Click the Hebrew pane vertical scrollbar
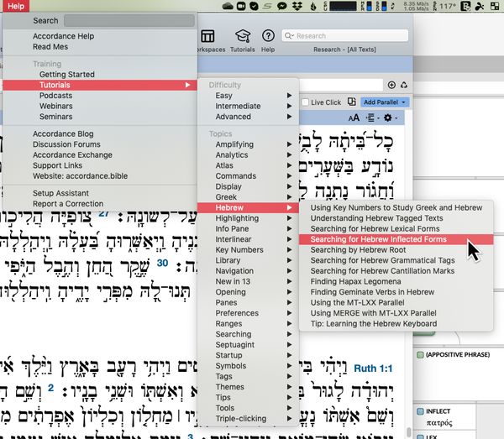Viewport: 504px width, 439px height. pyautogui.click(x=408, y=432)
